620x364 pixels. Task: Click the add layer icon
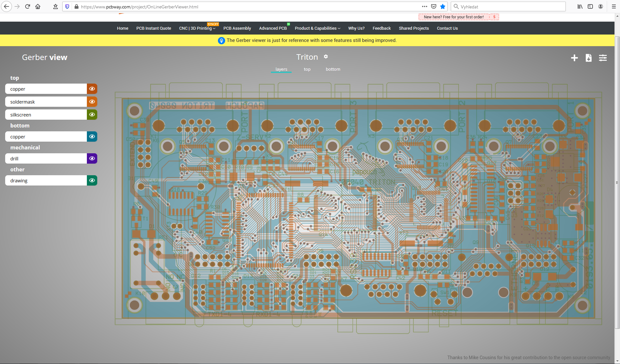point(574,58)
